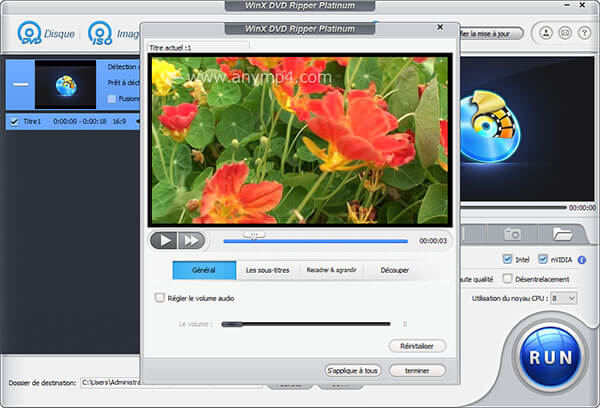Collapse the DVD source with the minus icon
The height and width of the screenshot is (408, 600).
point(21,84)
